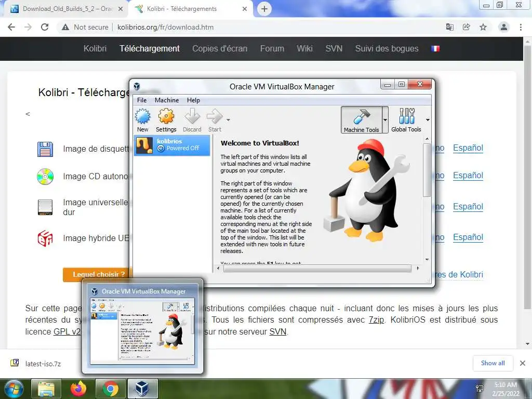
Task: Click horizontal scrollbar left arrow in VirtualBox
Action: pos(218,268)
